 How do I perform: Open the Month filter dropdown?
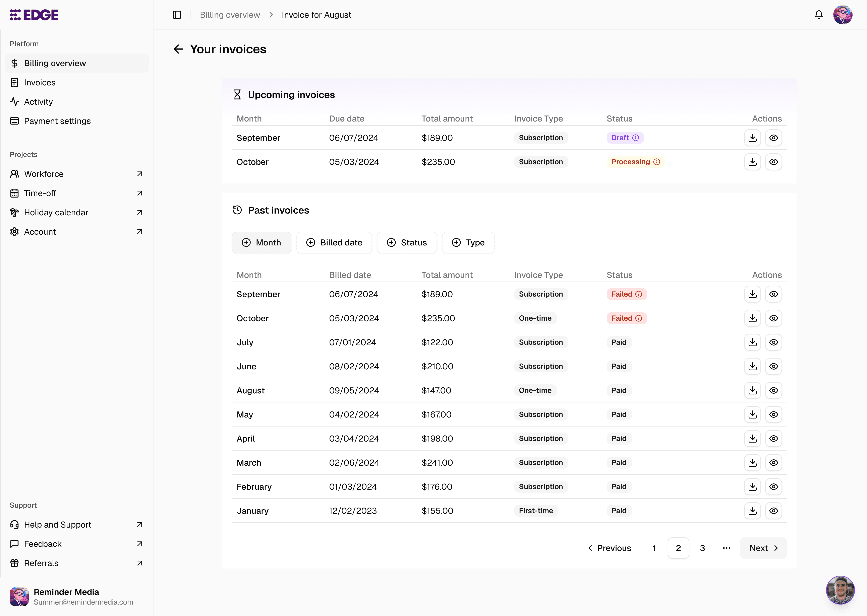261,242
